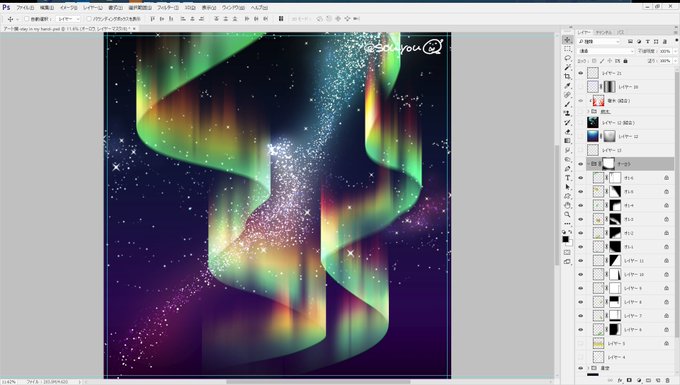The width and height of the screenshot is (680, 385).
Task: Click the fx layer style icon
Action: click(x=620, y=380)
